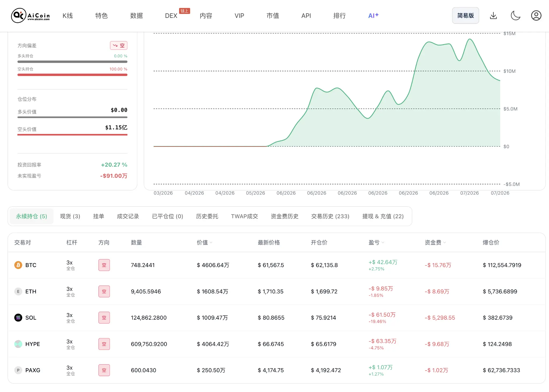Click the HYPE coin icon

pyautogui.click(x=18, y=344)
